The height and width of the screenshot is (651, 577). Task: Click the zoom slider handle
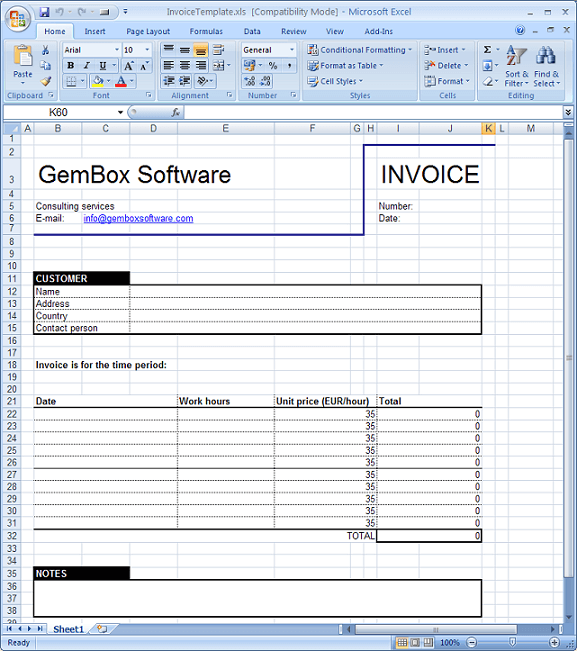tap(513, 643)
